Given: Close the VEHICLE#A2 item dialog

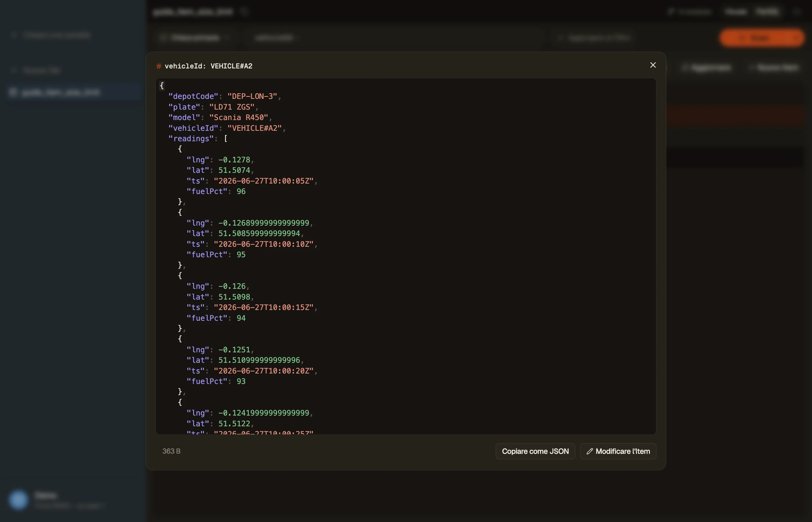Looking at the screenshot, I should point(653,65).
